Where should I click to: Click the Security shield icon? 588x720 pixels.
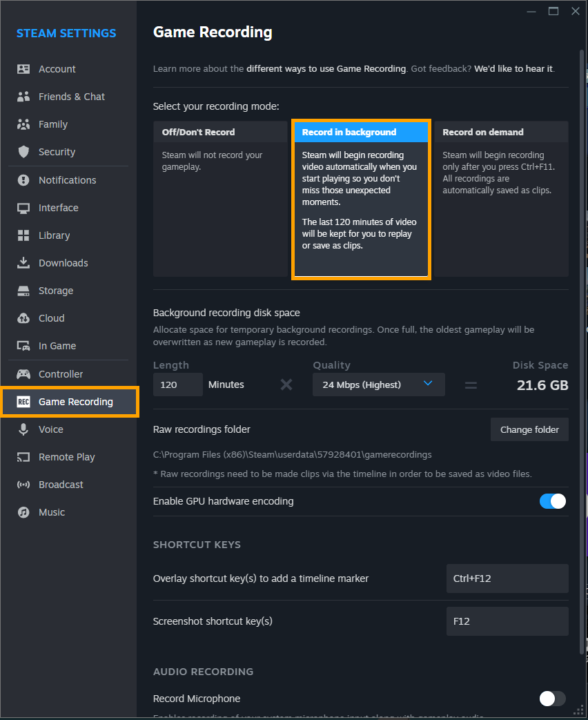(x=23, y=152)
